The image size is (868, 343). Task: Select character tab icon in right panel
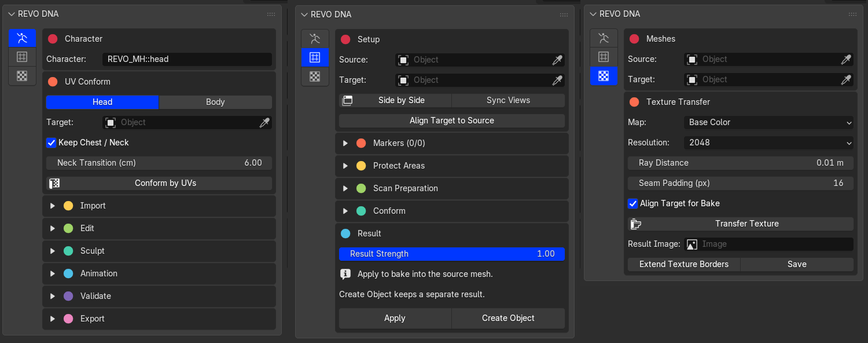tap(604, 38)
